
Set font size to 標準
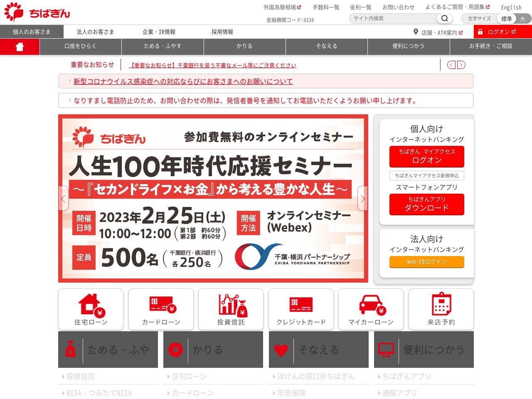pos(507,19)
